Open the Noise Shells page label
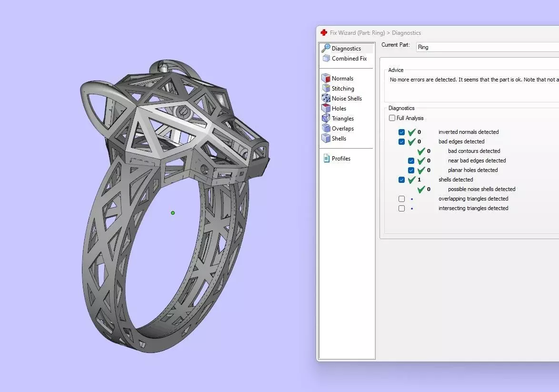Screen dimensions: 559x392 tap(347, 99)
